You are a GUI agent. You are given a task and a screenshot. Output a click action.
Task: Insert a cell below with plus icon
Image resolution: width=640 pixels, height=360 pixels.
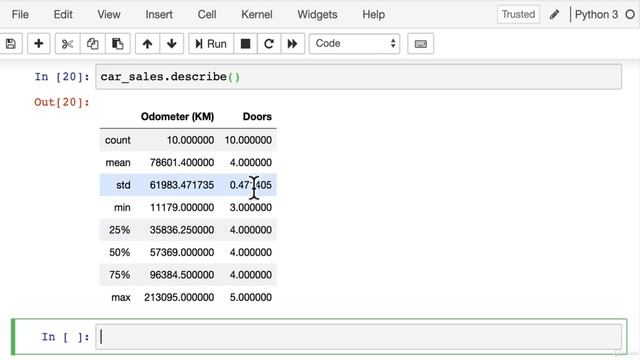[x=39, y=44]
